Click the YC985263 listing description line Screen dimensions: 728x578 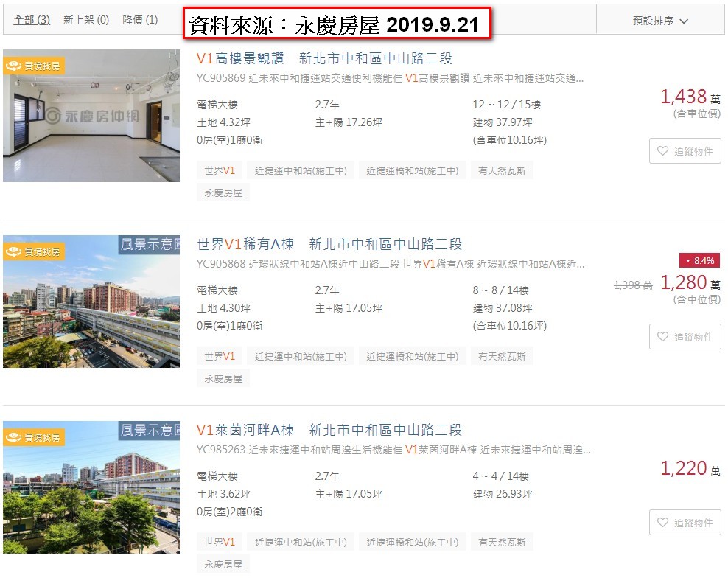click(393, 450)
